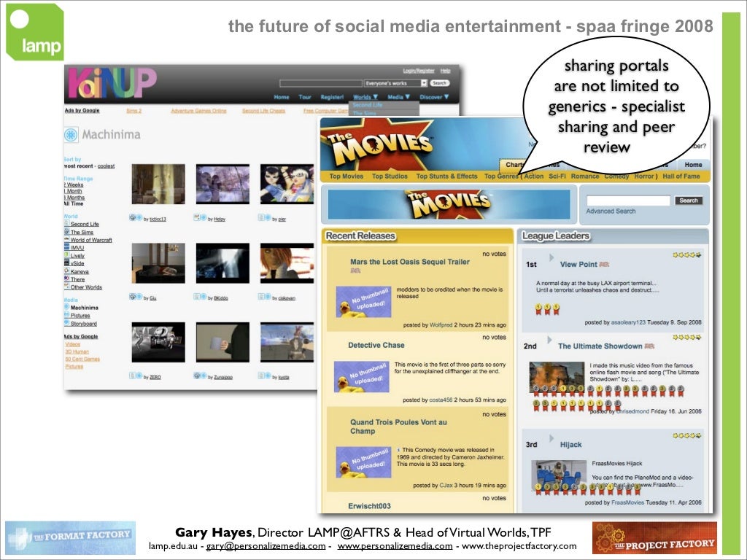Click the award ribbons under View Point

coord(547,309)
